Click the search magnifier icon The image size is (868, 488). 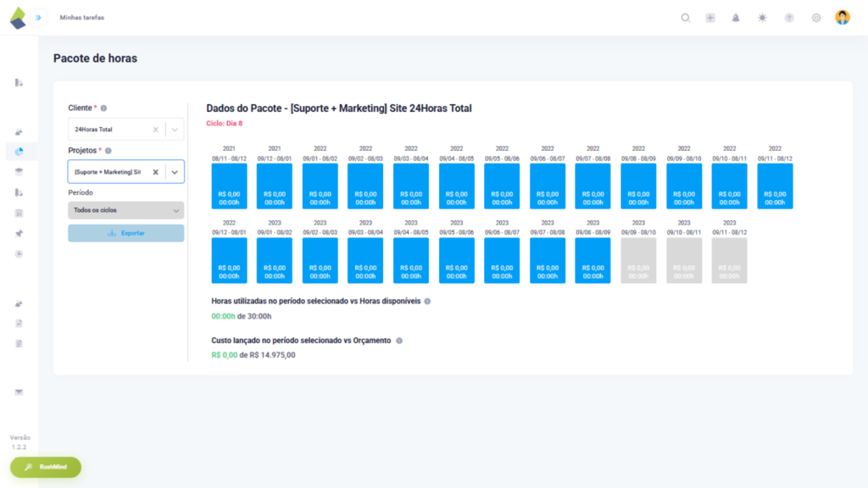[685, 17]
